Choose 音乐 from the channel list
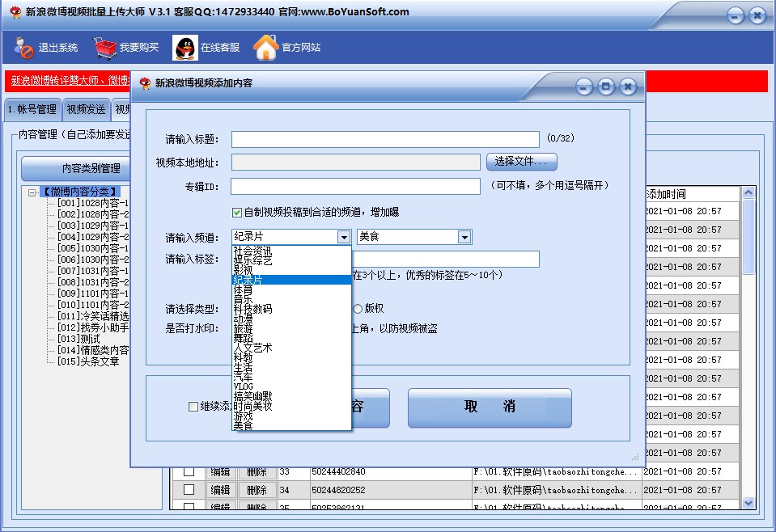Viewport: 776px width, 532px height. click(x=291, y=299)
